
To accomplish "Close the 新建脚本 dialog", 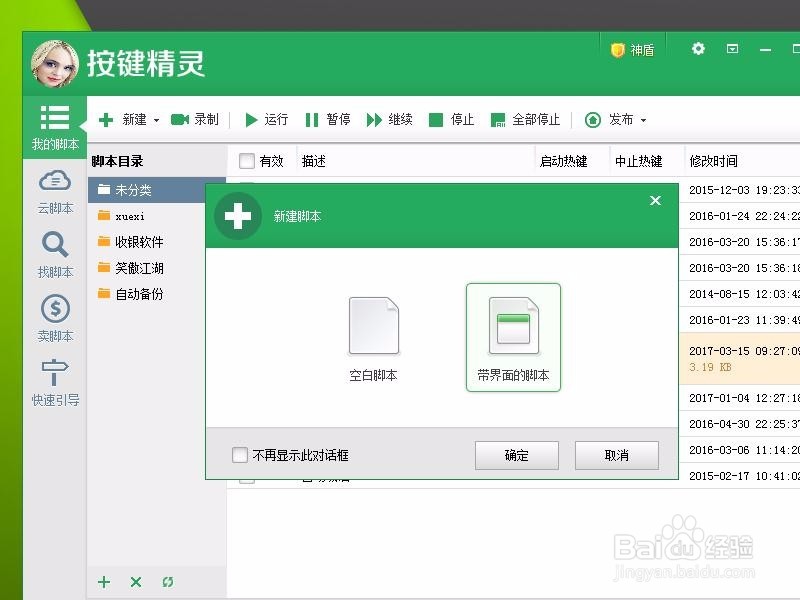I will [x=656, y=201].
